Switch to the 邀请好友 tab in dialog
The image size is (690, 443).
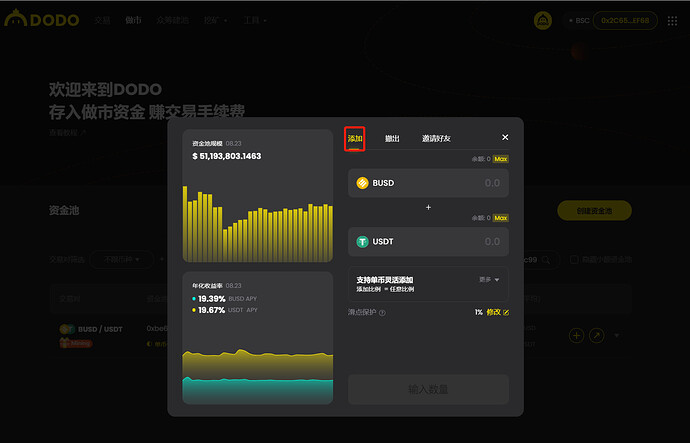pos(436,139)
